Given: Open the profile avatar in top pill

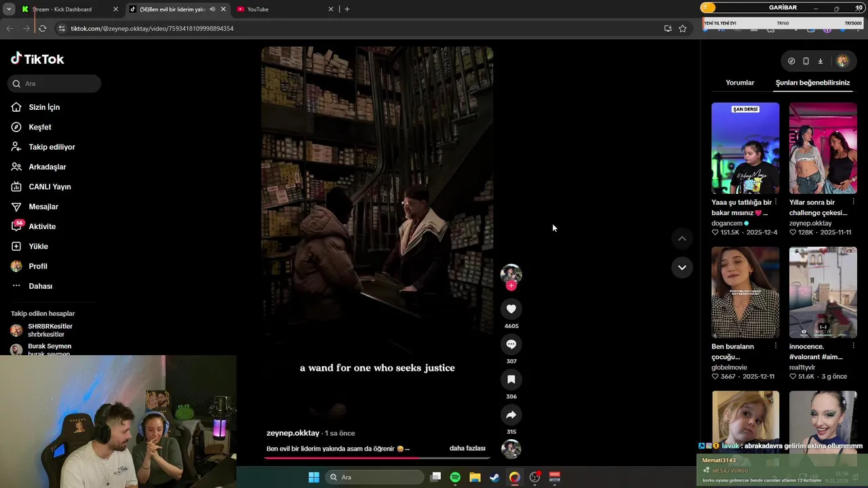Looking at the screenshot, I should (x=842, y=61).
